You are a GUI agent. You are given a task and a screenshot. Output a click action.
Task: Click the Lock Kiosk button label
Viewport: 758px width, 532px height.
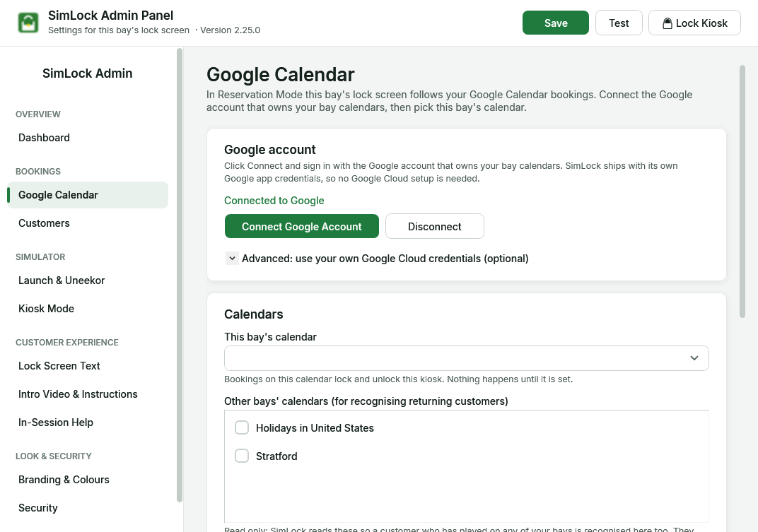(701, 23)
